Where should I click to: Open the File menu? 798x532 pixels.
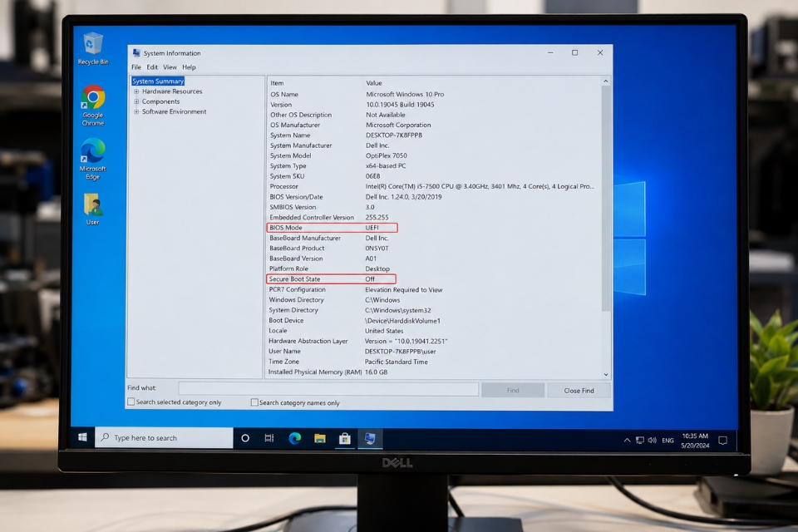136,67
